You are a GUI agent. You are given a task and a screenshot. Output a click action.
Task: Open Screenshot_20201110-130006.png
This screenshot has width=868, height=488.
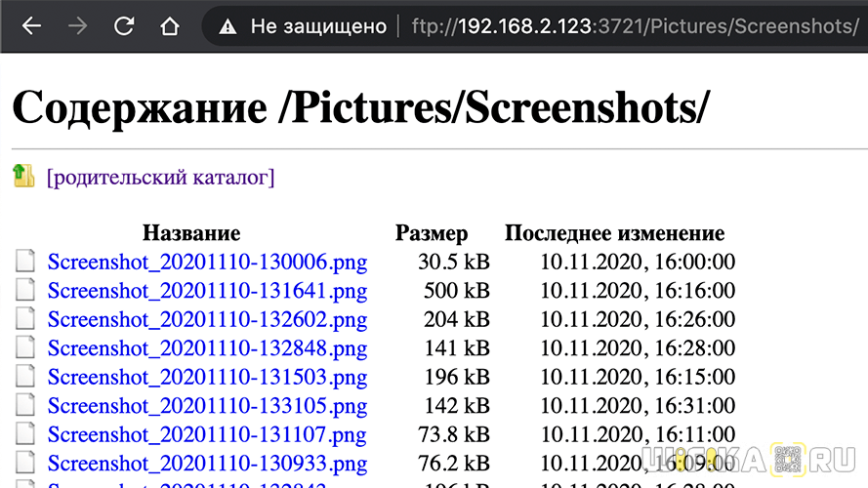pyautogui.click(x=207, y=262)
